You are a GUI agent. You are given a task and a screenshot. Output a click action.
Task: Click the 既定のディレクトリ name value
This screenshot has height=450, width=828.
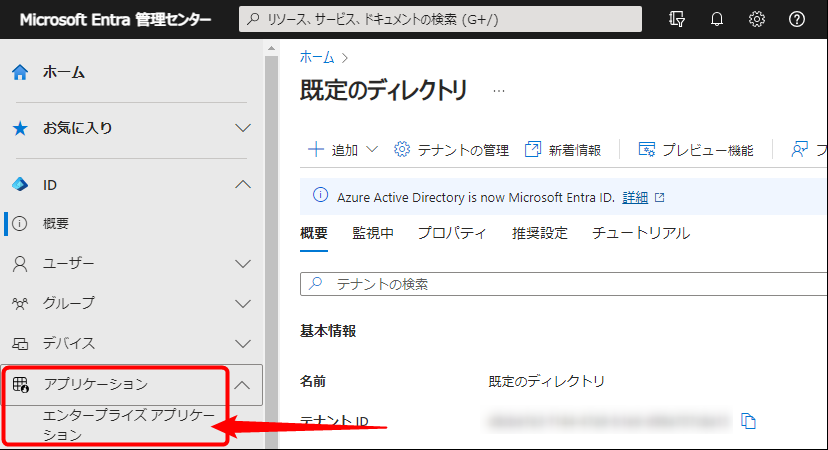point(547,381)
